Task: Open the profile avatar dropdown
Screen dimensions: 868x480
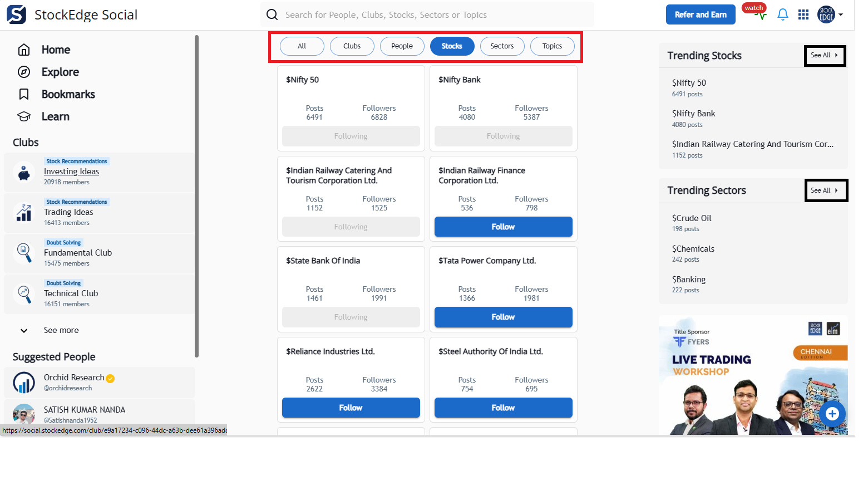Action: [x=830, y=14]
